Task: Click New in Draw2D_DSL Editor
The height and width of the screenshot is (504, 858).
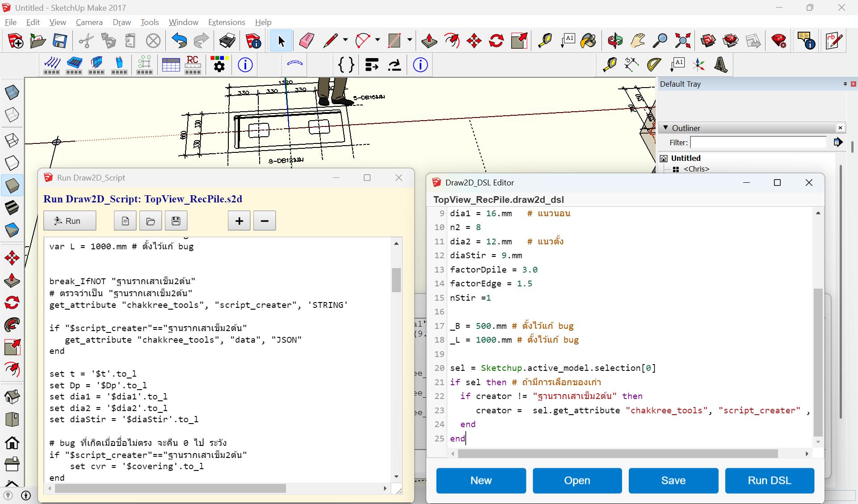Action: coord(481,480)
